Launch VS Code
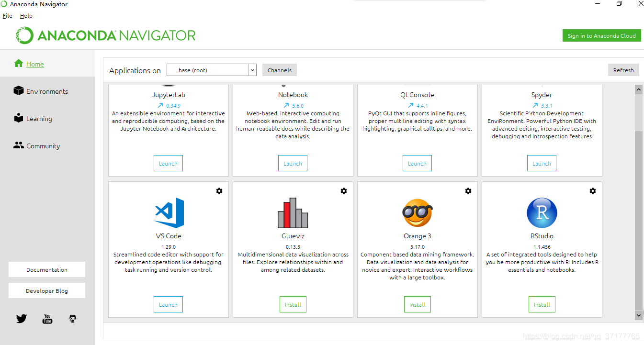 point(168,304)
